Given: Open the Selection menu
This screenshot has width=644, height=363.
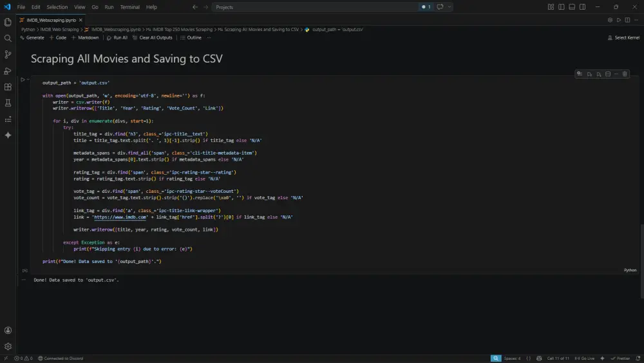Looking at the screenshot, I should click(57, 7).
